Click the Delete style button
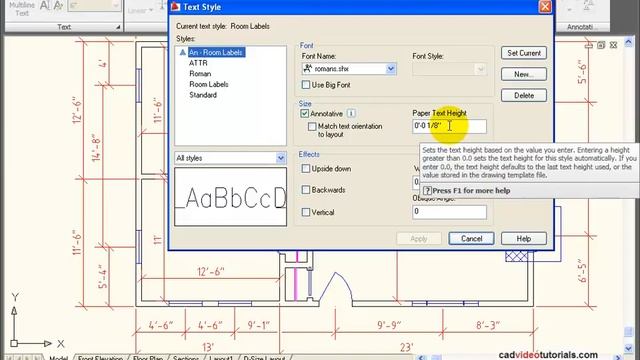 524,96
